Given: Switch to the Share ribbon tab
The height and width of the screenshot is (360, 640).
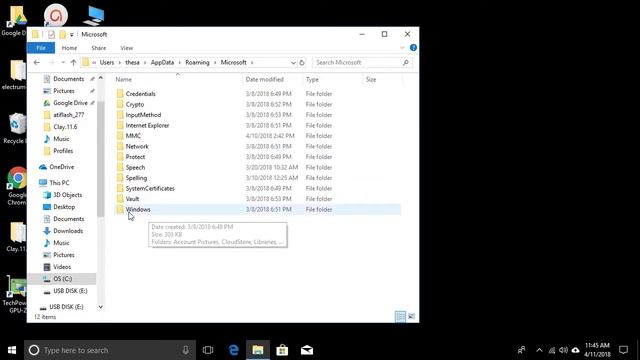Looking at the screenshot, I should (x=99, y=48).
